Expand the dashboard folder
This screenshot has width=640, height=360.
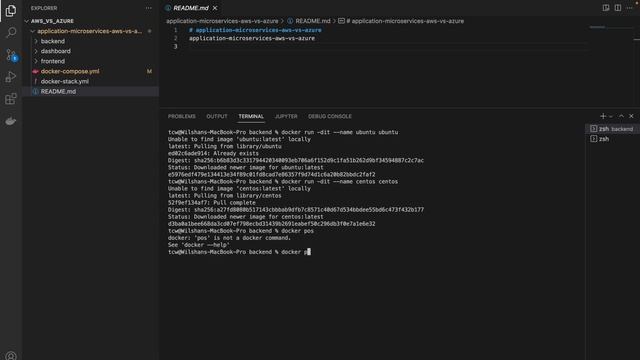(x=56, y=51)
